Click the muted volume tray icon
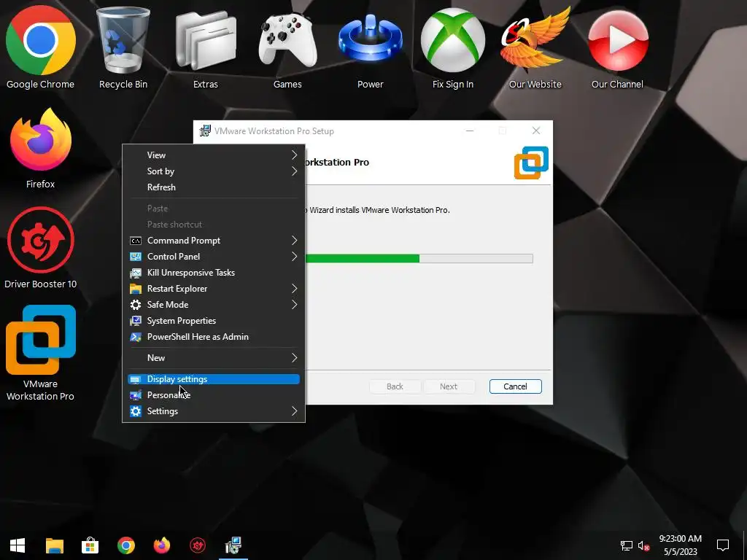Viewport: 747px width, 560px height. point(643,545)
